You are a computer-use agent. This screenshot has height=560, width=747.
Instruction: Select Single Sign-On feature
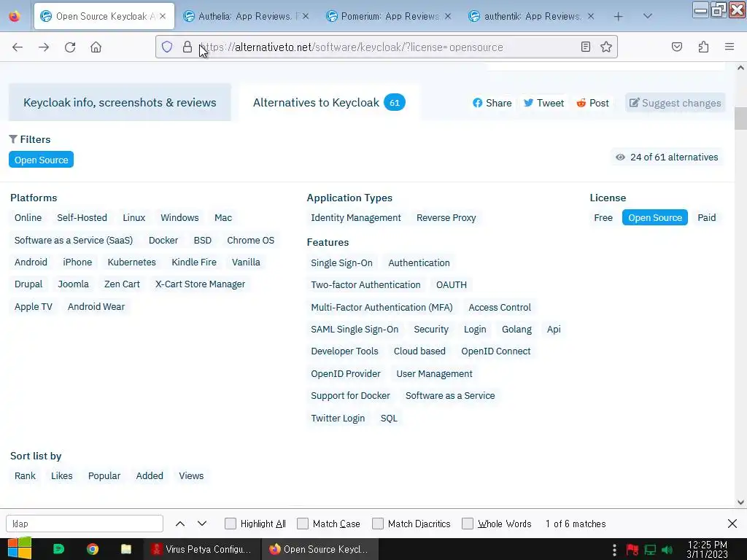(x=341, y=262)
